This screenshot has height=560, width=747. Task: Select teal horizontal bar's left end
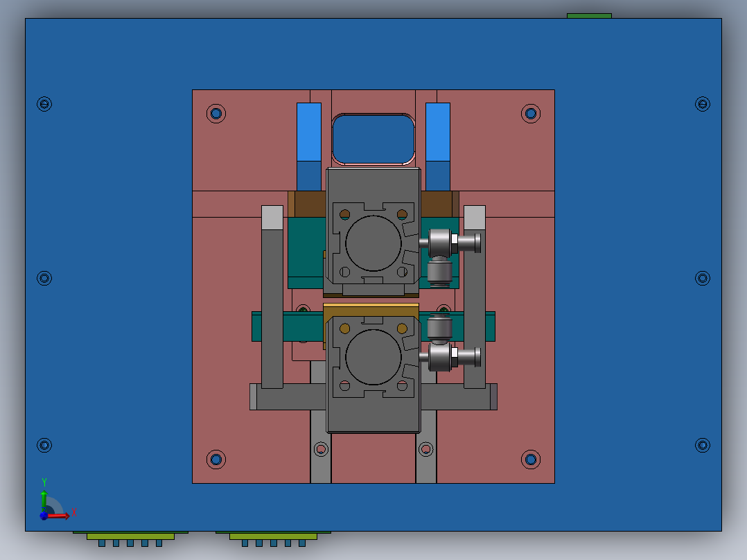pyautogui.click(x=257, y=326)
